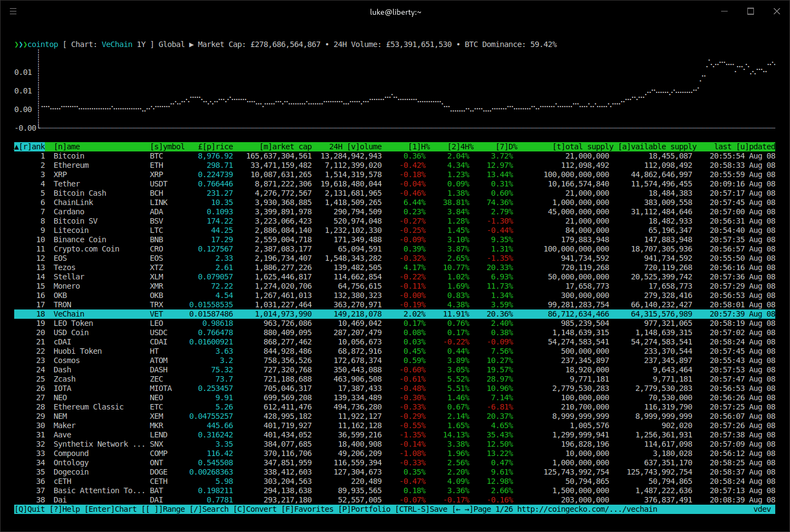Sort by [m]arket cap column header
This screenshot has width=790, height=532.
click(285, 147)
